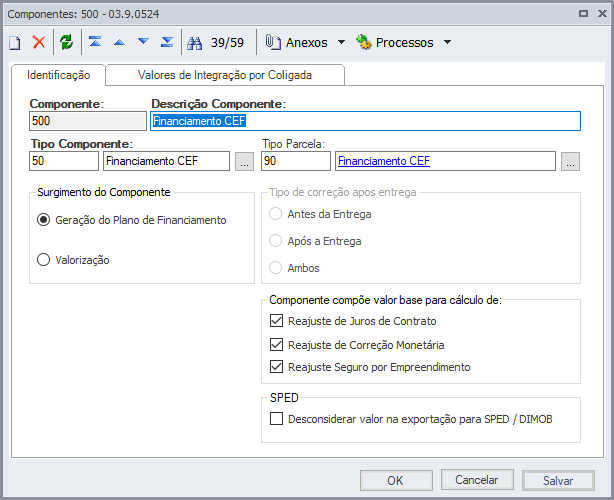This screenshot has height=500, width=614.
Task: Select the Ambos radio option
Action: 275,268
